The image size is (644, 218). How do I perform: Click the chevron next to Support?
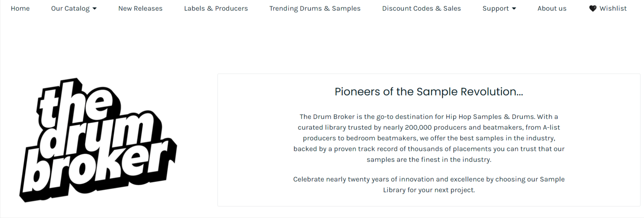514,8
